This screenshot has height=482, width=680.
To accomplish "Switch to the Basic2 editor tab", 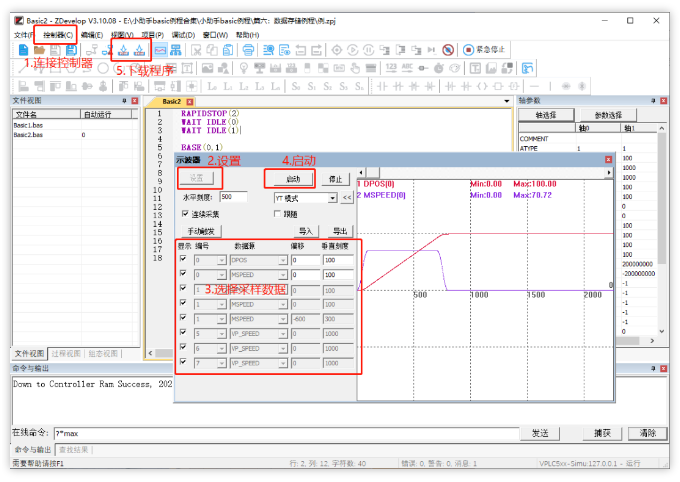I will tap(172, 102).
